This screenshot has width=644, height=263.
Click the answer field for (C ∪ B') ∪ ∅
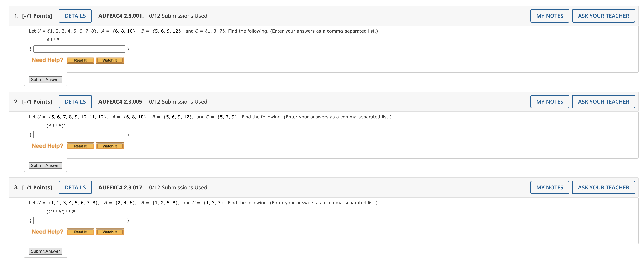(x=79, y=221)
